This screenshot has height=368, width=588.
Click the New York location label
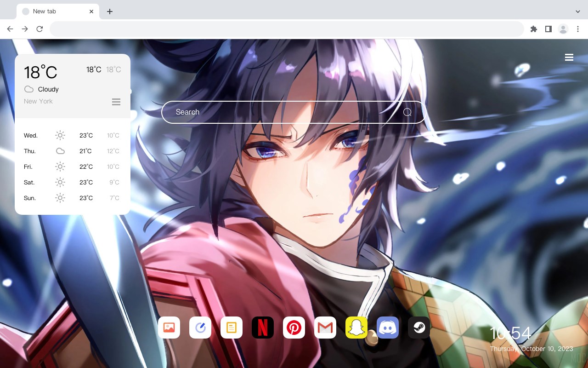[38, 101]
